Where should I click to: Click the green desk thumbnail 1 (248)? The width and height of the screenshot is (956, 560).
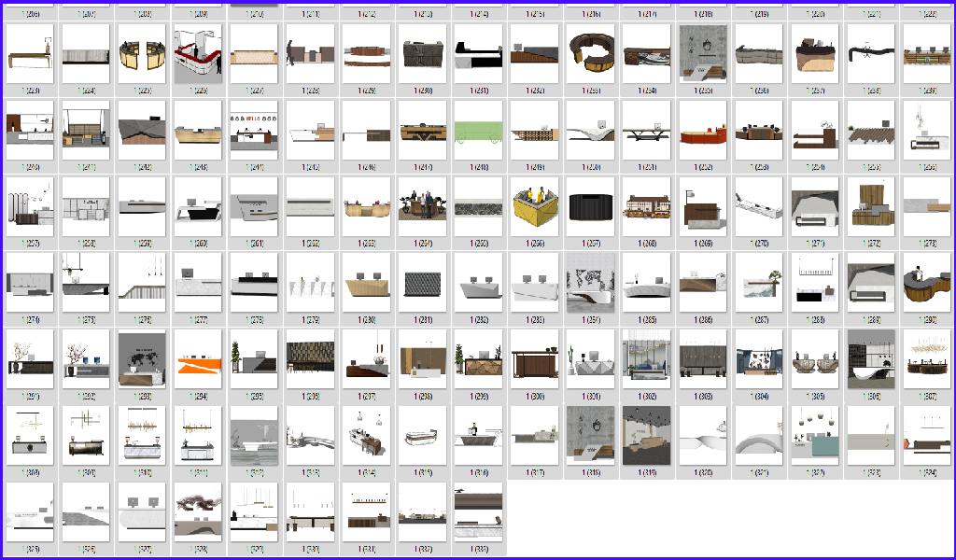pos(477,130)
